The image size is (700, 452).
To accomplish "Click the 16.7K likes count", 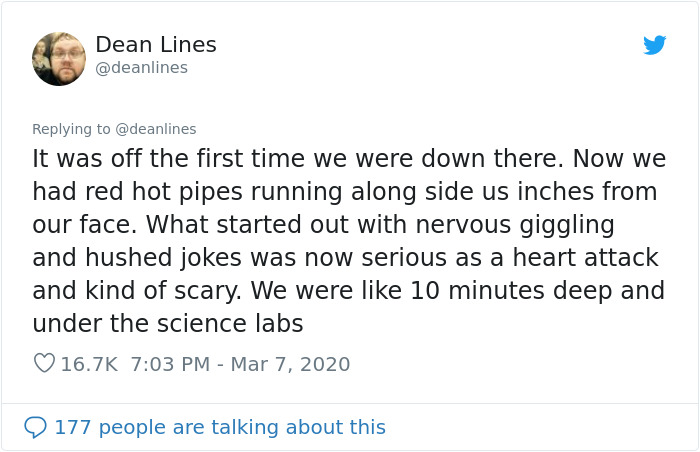I will (89, 364).
